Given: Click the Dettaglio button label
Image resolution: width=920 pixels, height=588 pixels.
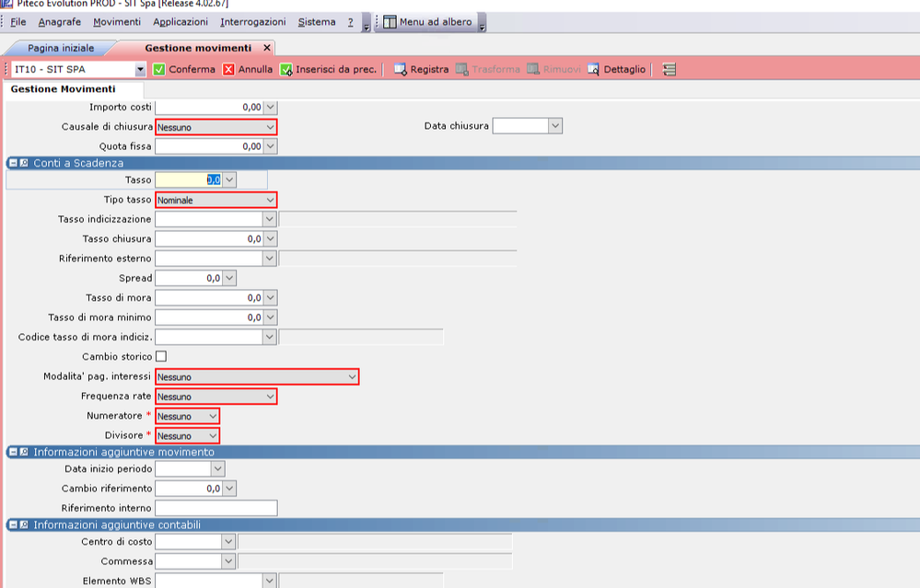Looking at the screenshot, I should (x=624, y=69).
